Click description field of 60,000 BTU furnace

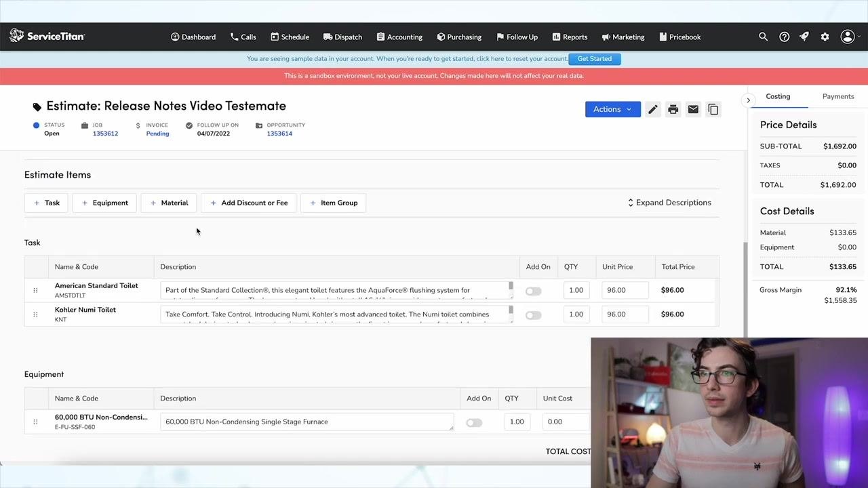coord(307,422)
